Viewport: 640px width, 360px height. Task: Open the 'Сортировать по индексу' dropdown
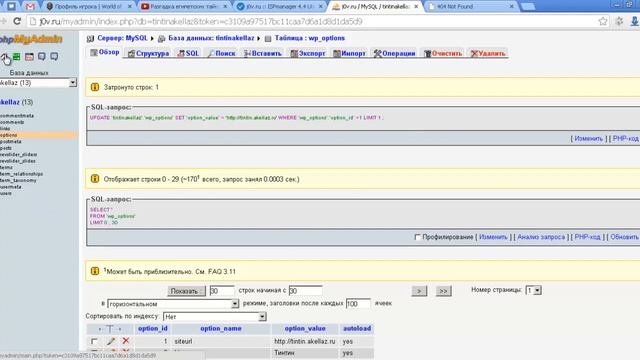[x=215, y=316]
